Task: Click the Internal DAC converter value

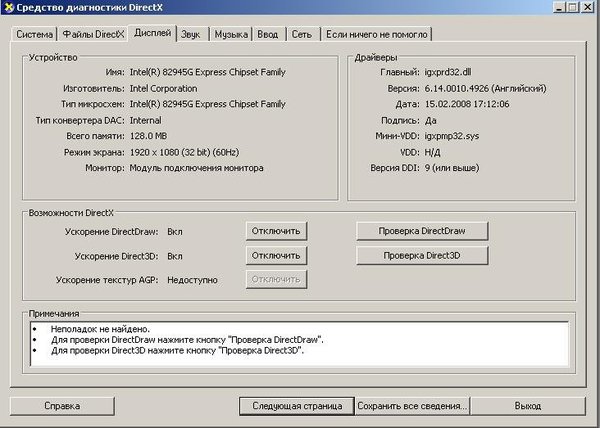Action: 145,120
